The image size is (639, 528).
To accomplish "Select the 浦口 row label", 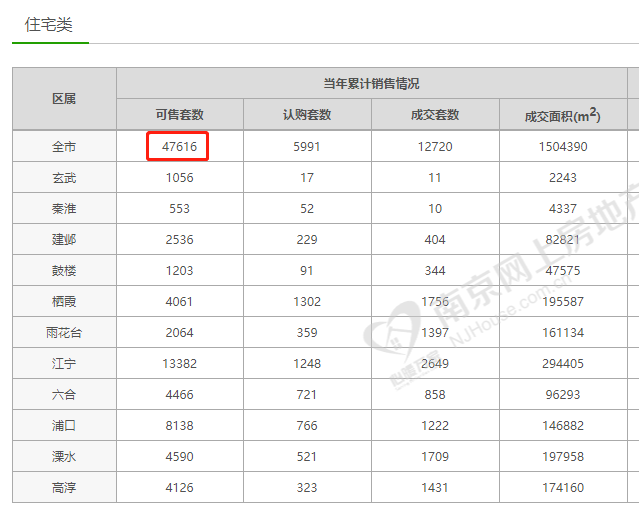I will coord(64,425).
